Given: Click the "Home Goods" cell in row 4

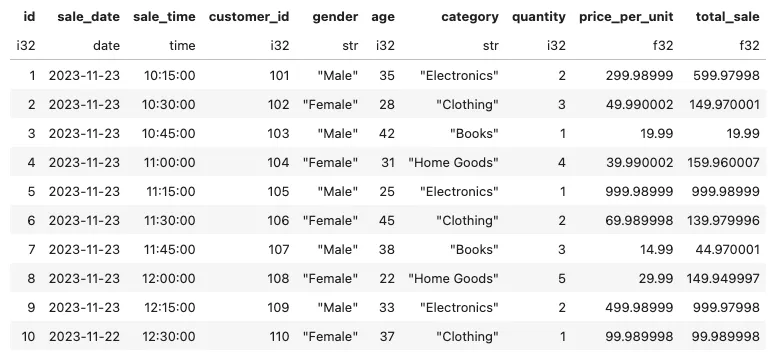Looking at the screenshot, I should coord(454,163).
